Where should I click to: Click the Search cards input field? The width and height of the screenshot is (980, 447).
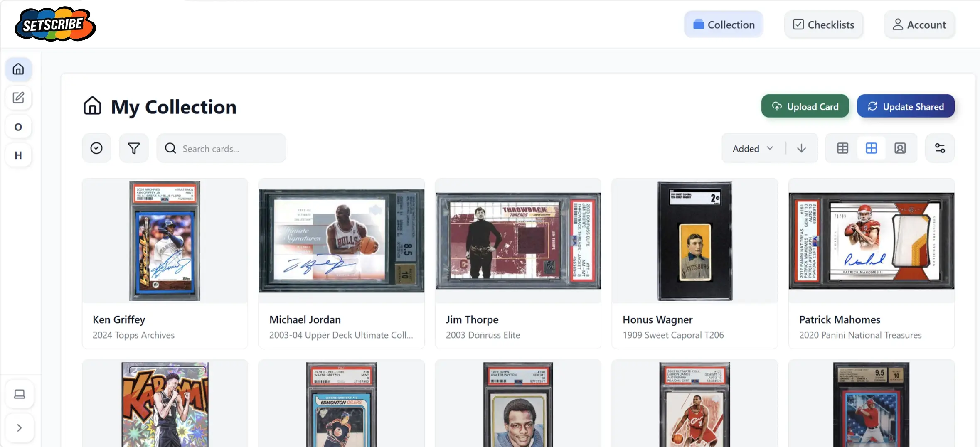tap(222, 148)
